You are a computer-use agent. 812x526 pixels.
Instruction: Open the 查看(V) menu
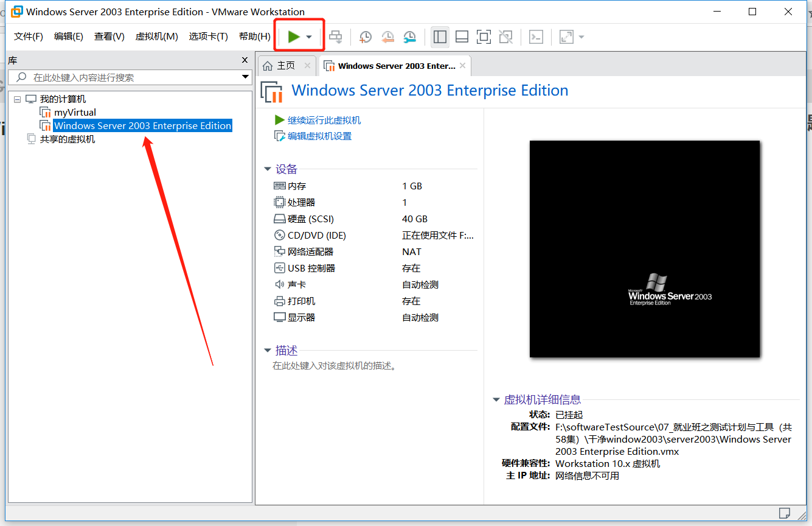pyautogui.click(x=109, y=37)
